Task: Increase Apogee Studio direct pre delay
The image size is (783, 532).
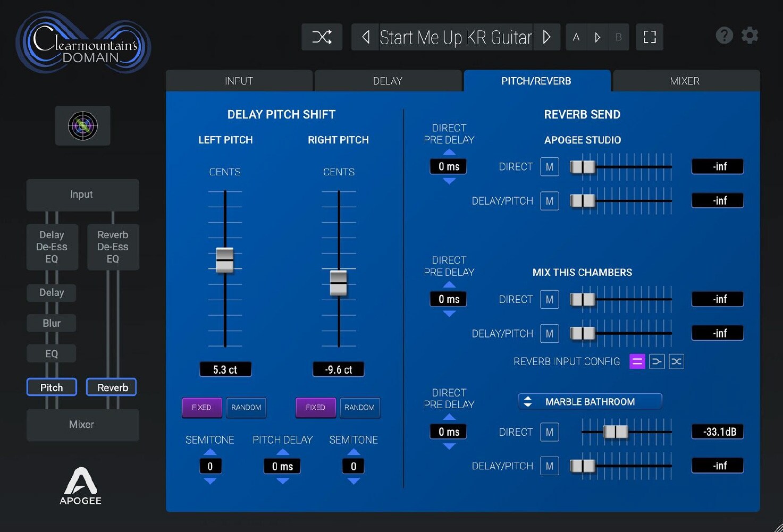Action: (x=449, y=153)
